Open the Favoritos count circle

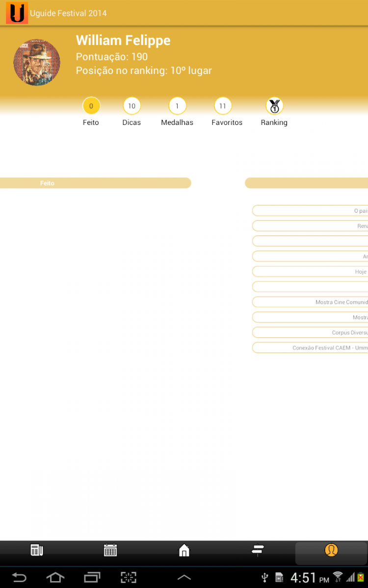pyautogui.click(x=223, y=106)
